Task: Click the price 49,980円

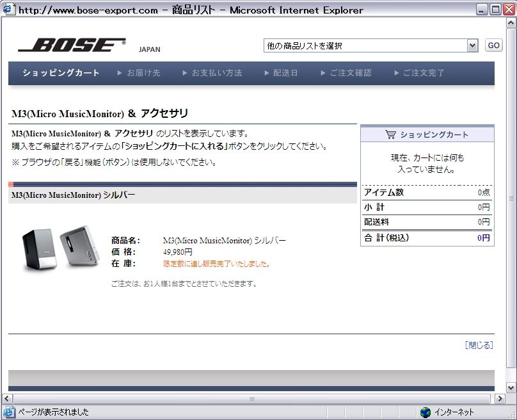Action: click(178, 252)
